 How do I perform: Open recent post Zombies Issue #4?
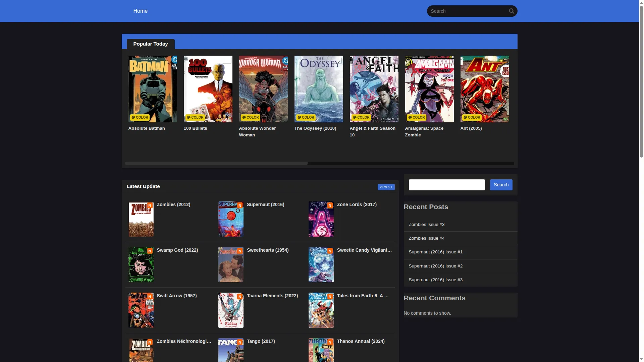426,238
